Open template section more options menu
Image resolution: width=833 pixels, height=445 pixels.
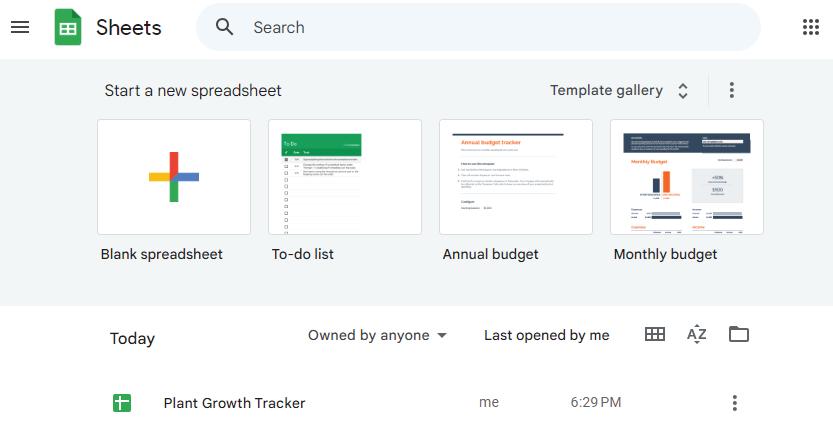(732, 90)
